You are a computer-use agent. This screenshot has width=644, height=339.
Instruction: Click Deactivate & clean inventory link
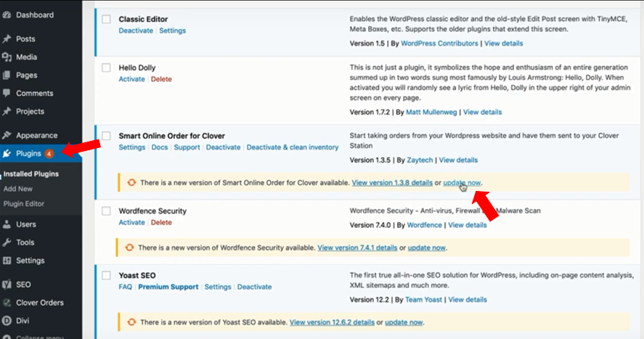(x=293, y=147)
